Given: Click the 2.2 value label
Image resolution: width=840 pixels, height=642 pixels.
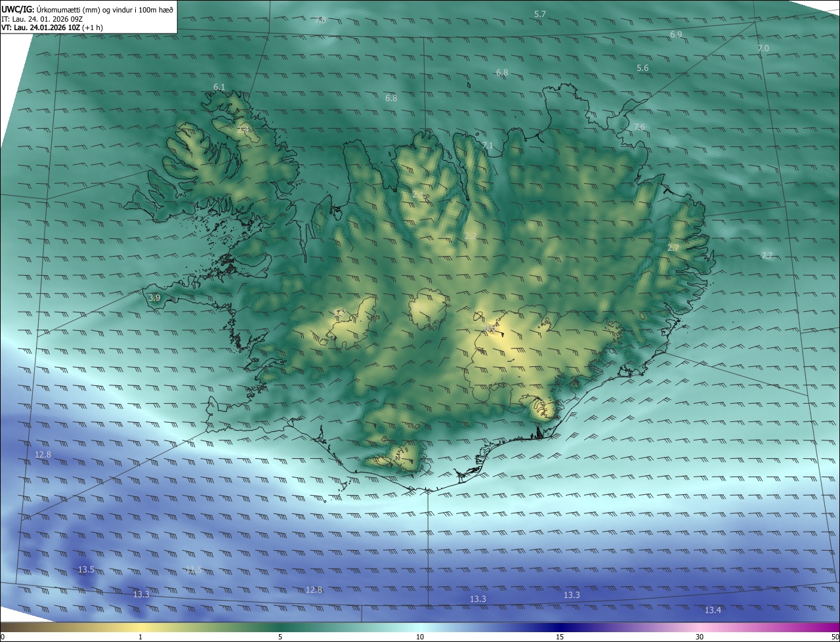Looking at the screenshot, I should point(471,236).
